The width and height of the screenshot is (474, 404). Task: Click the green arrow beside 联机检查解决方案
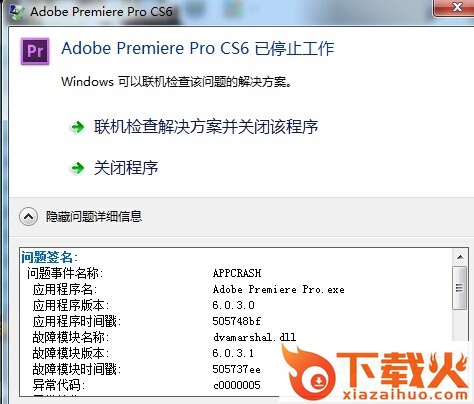(78, 127)
